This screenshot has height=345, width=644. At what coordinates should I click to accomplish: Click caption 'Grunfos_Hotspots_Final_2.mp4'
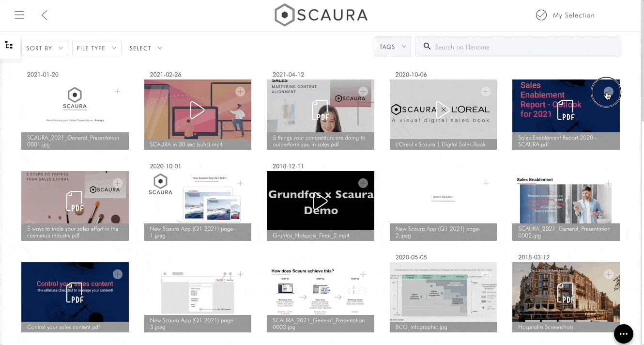(311, 235)
